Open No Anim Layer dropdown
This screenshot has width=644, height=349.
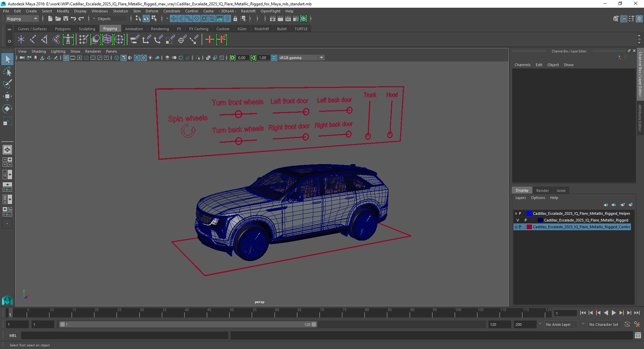tap(561, 325)
